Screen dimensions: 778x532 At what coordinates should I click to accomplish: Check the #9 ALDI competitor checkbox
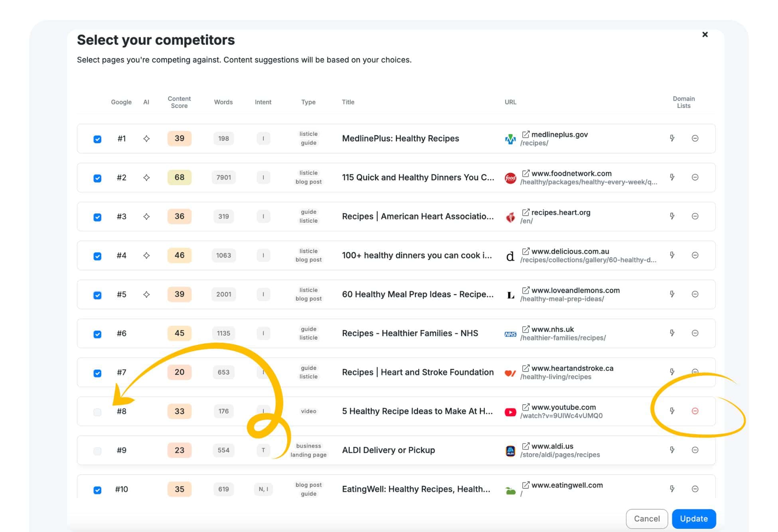pyautogui.click(x=97, y=451)
